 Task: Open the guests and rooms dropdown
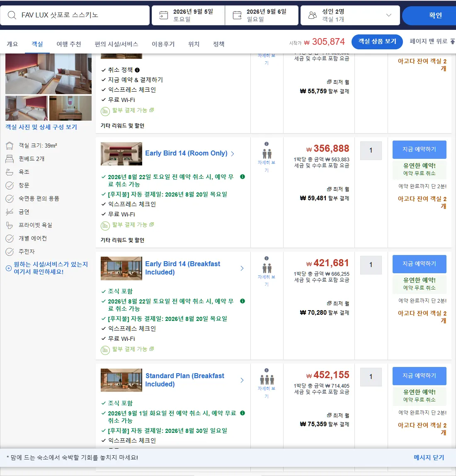[350, 15]
